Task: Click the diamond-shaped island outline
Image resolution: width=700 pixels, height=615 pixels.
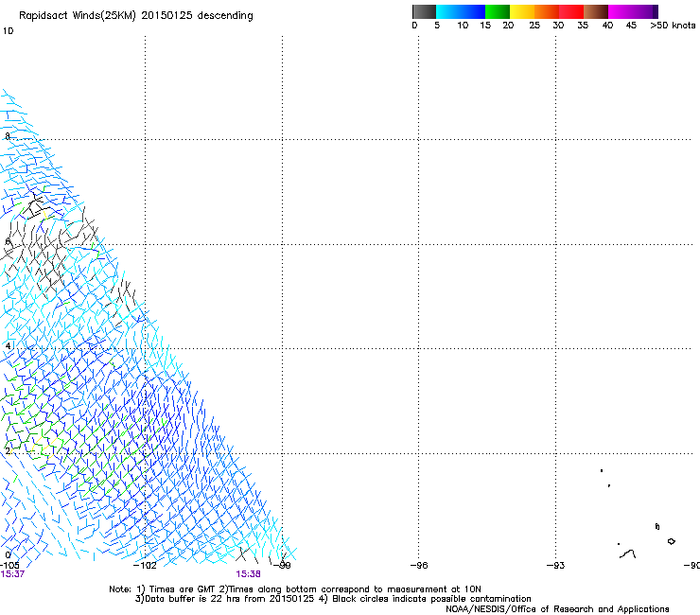Action: [672, 541]
